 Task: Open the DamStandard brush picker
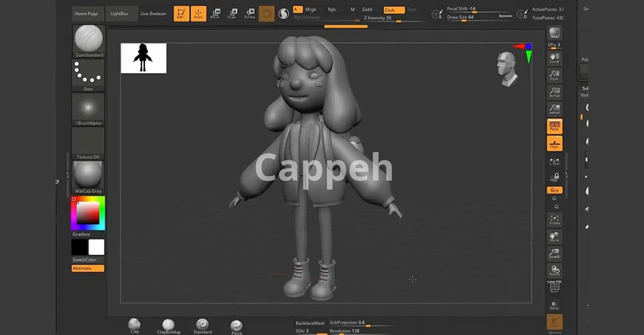click(89, 41)
